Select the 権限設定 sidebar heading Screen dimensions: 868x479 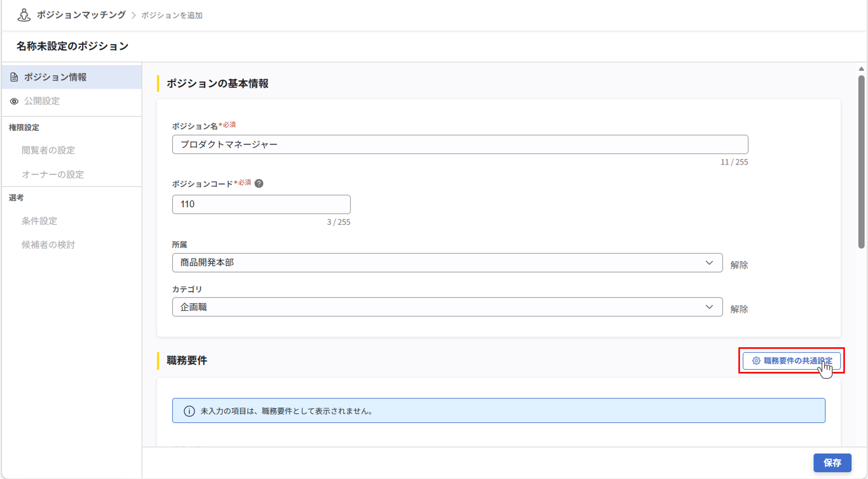point(24,128)
